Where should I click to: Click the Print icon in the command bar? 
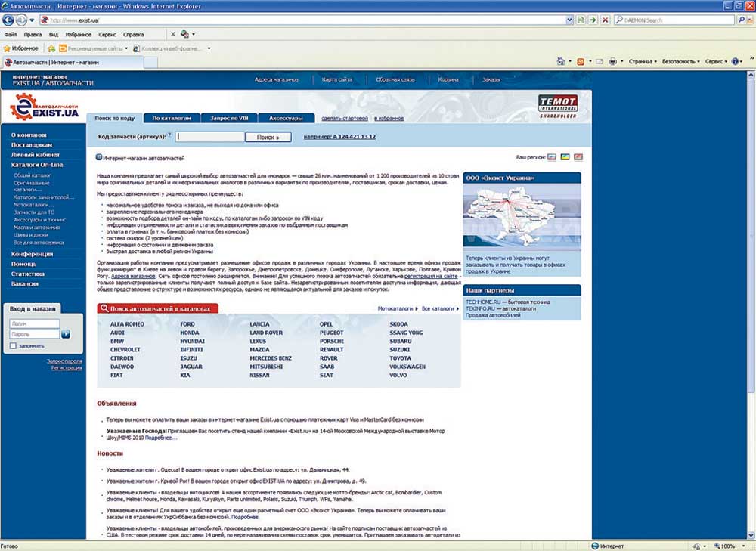coord(613,62)
